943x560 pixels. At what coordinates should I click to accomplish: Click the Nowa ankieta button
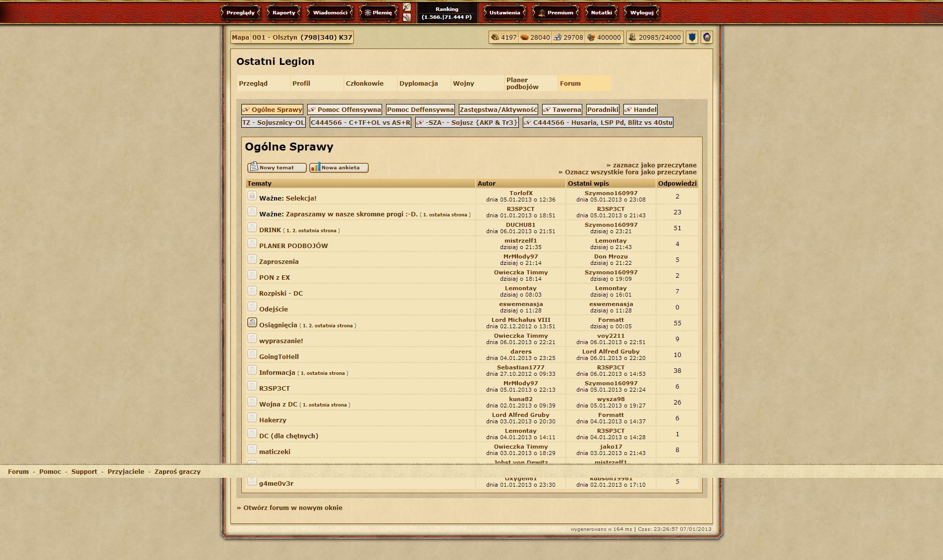pos(339,167)
